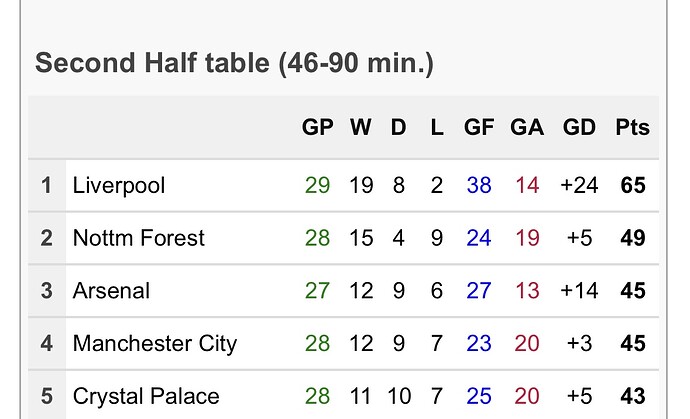Sort by GF goals for header
Screen dimensions: 690x419
click(x=479, y=128)
